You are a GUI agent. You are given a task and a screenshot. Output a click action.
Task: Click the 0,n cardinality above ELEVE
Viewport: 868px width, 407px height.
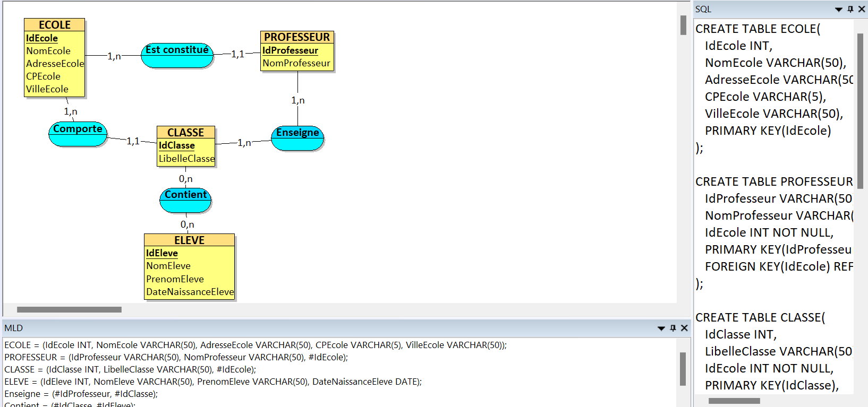(x=188, y=224)
